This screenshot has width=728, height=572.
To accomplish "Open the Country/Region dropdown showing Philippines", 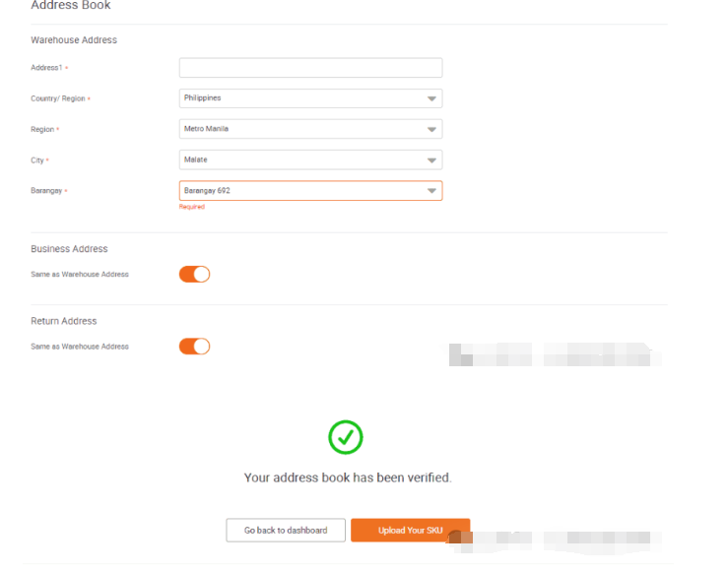I will point(310,98).
